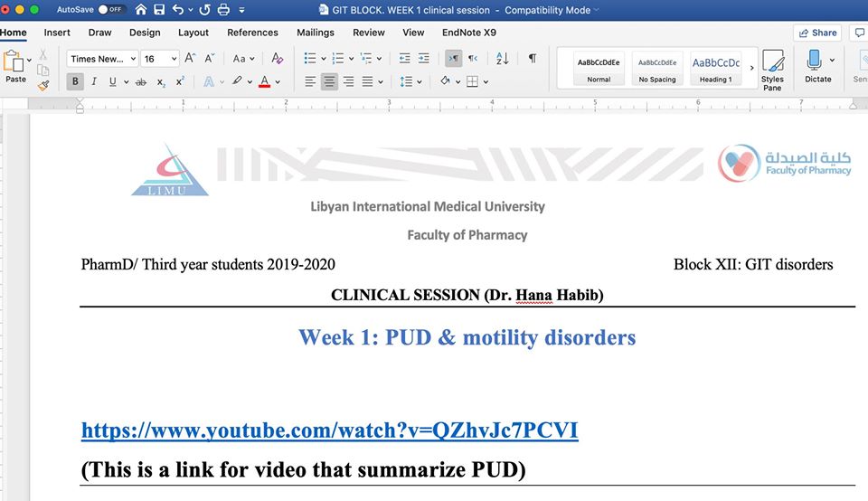Open the font name dropdown Times New Roman
The width and height of the screenshot is (868, 501).
(x=102, y=59)
